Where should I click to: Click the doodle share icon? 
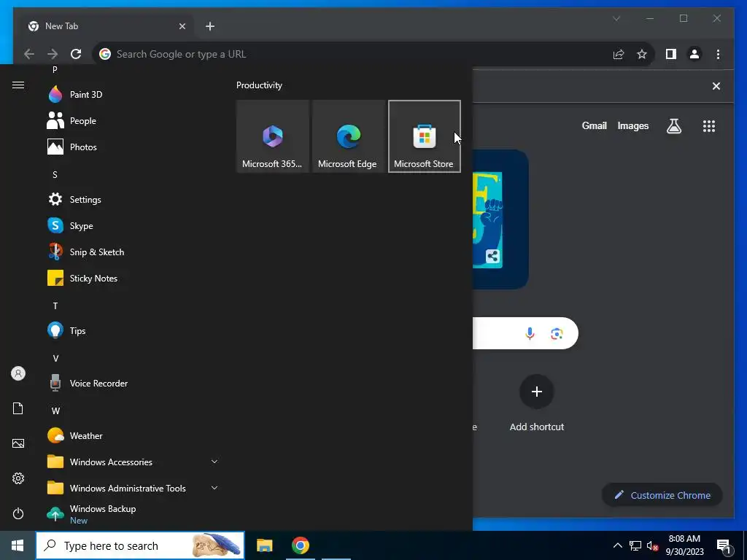pyautogui.click(x=493, y=256)
